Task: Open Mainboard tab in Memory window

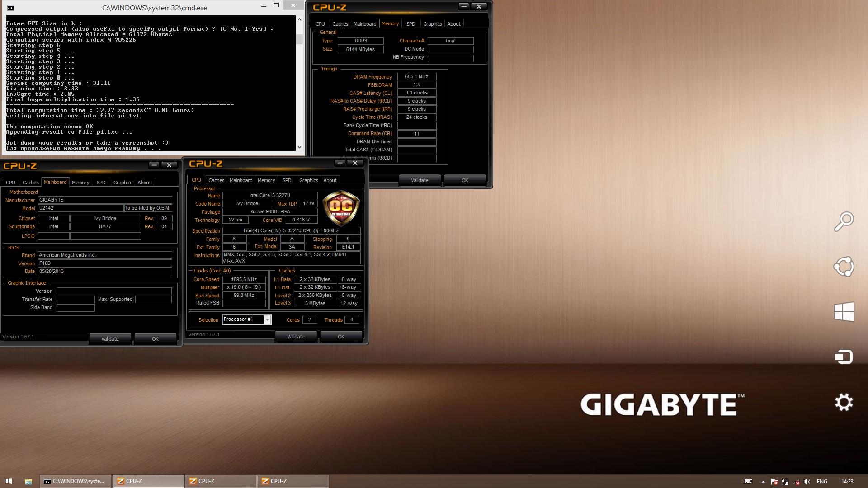Action: coord(365,24)
